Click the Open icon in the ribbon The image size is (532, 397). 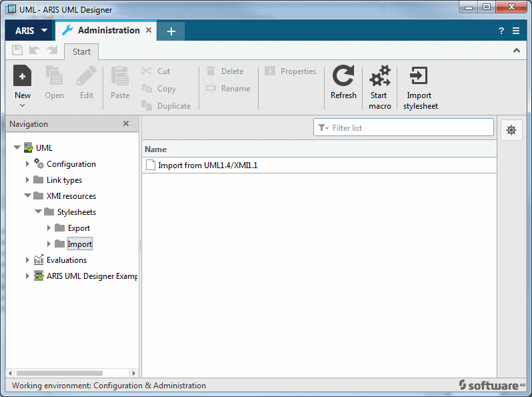tap(54, 75)
